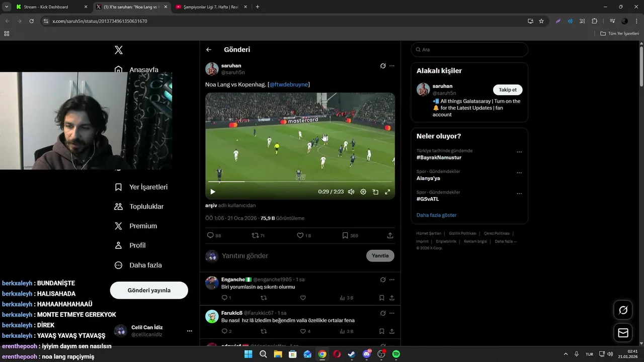
Task: Open Discord from the taskbar
Action: point(367,354)
